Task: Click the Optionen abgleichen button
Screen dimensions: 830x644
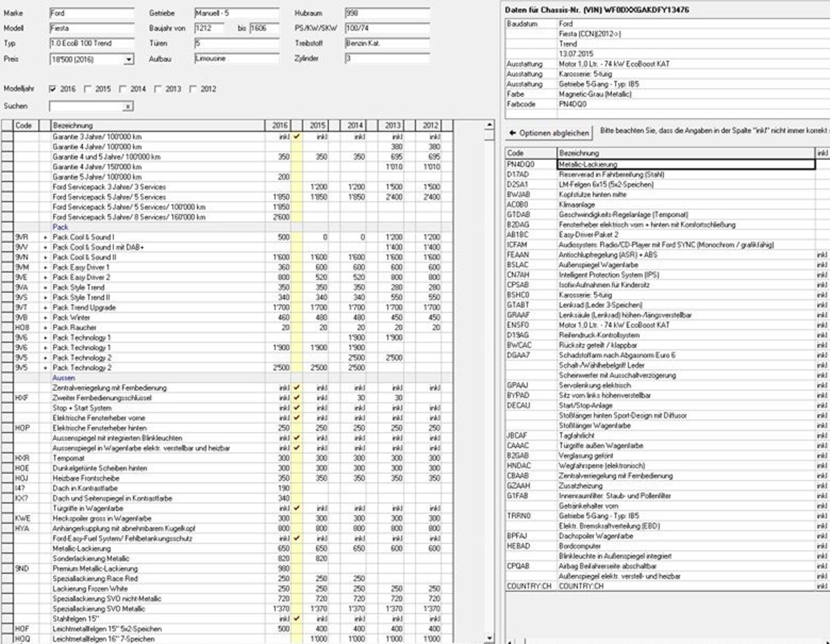Action: (x=549, y=133)
